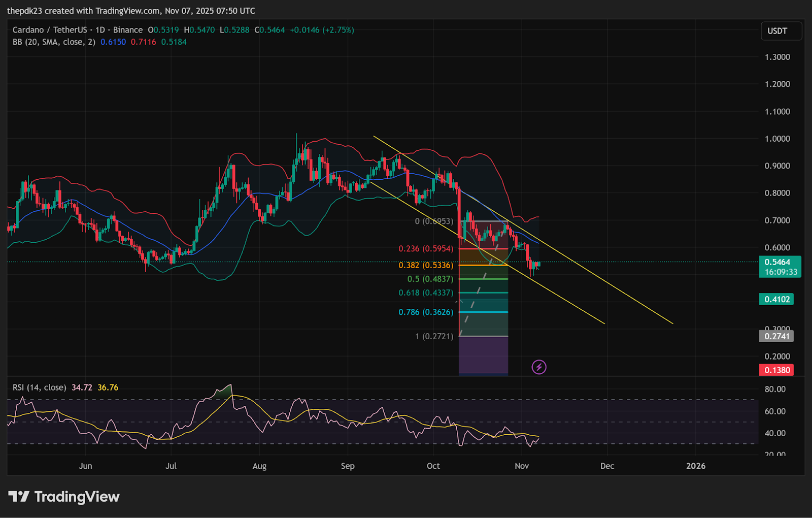
Task: Click the gray 0.2741 price axis tag
Action: click(776, 336)
